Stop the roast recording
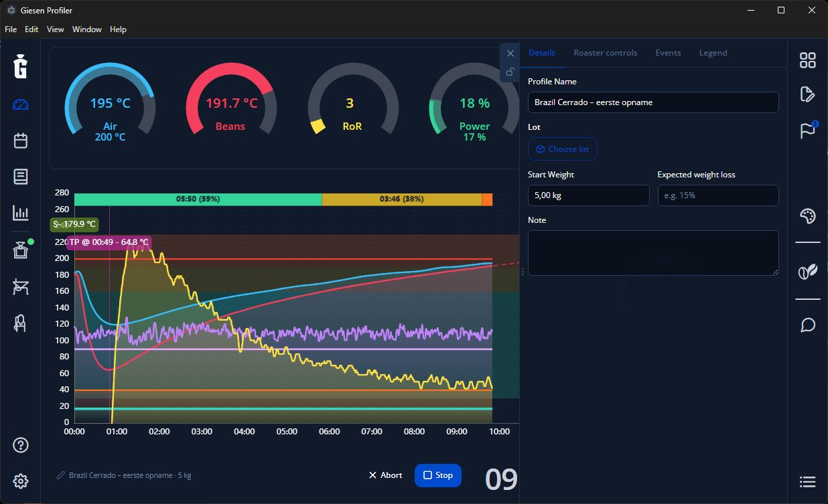828x504 pixels. 438,475
